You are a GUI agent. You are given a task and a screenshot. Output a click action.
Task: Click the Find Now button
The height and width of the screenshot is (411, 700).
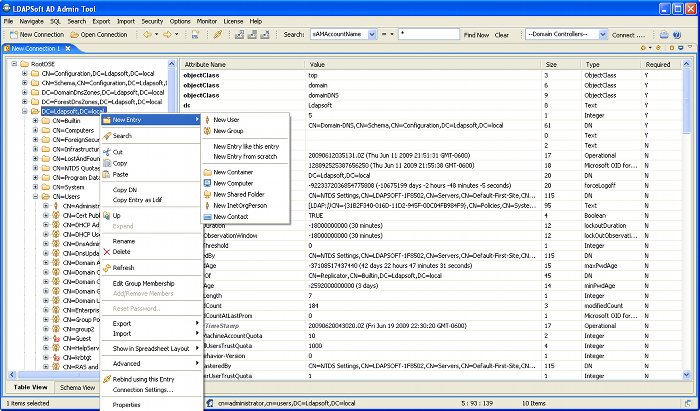(477, 34)
